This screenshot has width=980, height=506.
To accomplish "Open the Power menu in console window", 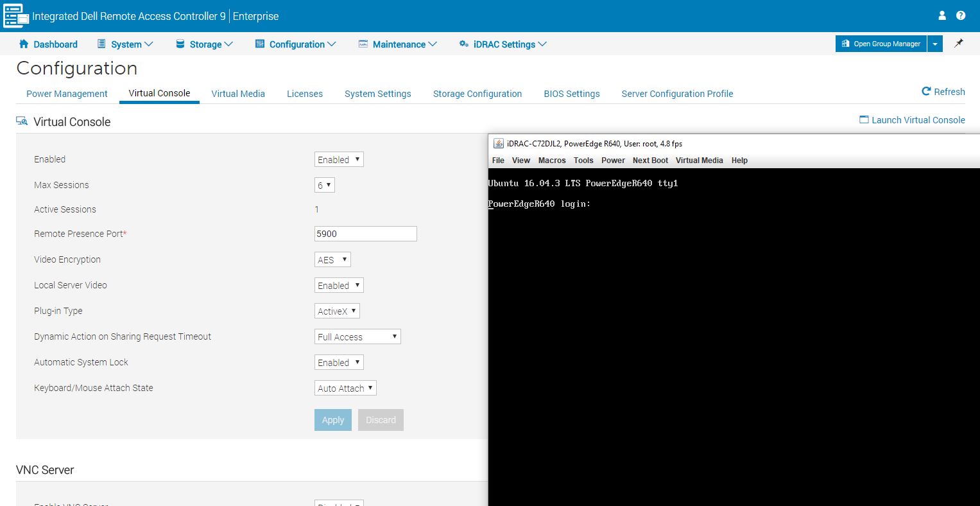I will [613, 161].
